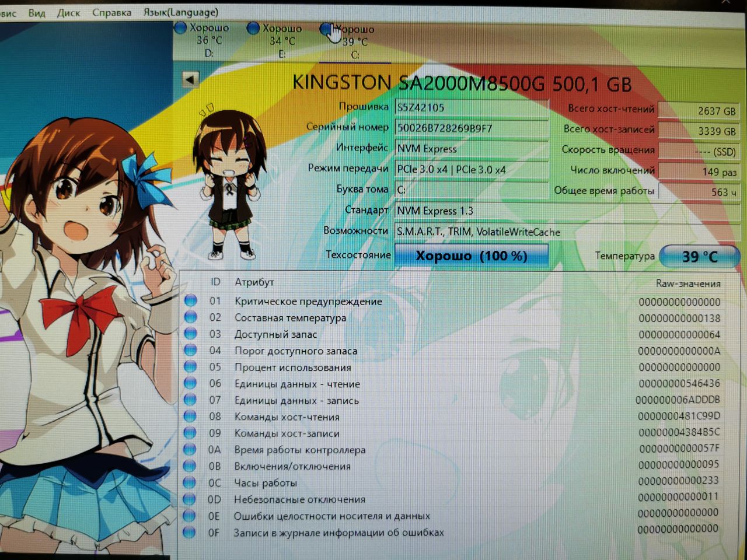The height and width of the screenshot is (560, 747).
Task: Open the Вид menu
Action: [37, 12]
